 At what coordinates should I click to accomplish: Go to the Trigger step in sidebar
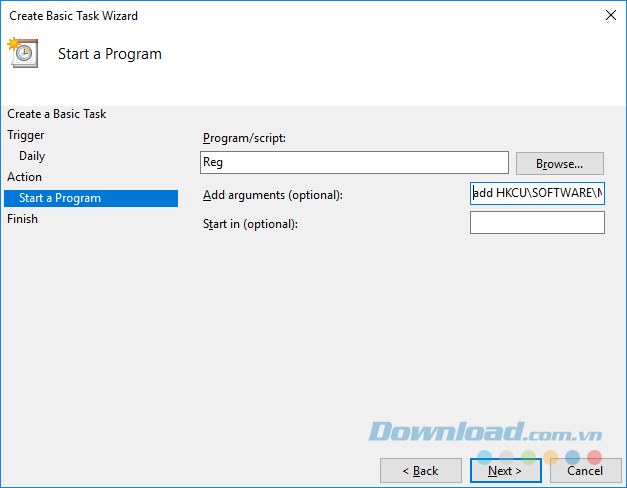[x=26, y=135]
